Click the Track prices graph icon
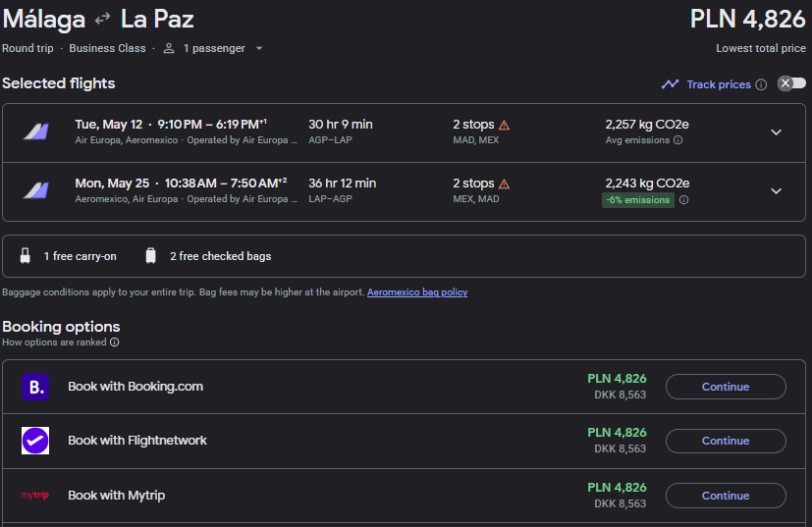This screenshot has height=527, width=812. click(670, 83)
